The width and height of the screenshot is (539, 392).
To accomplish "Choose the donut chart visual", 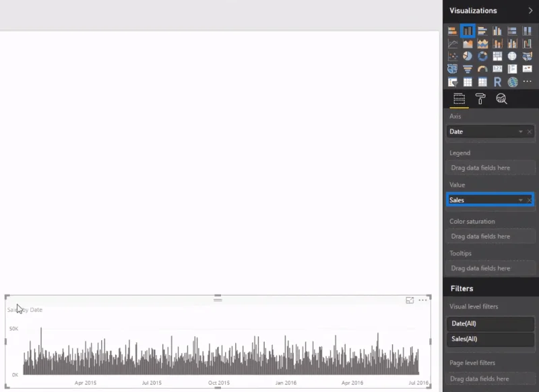I will coord(482,56).
